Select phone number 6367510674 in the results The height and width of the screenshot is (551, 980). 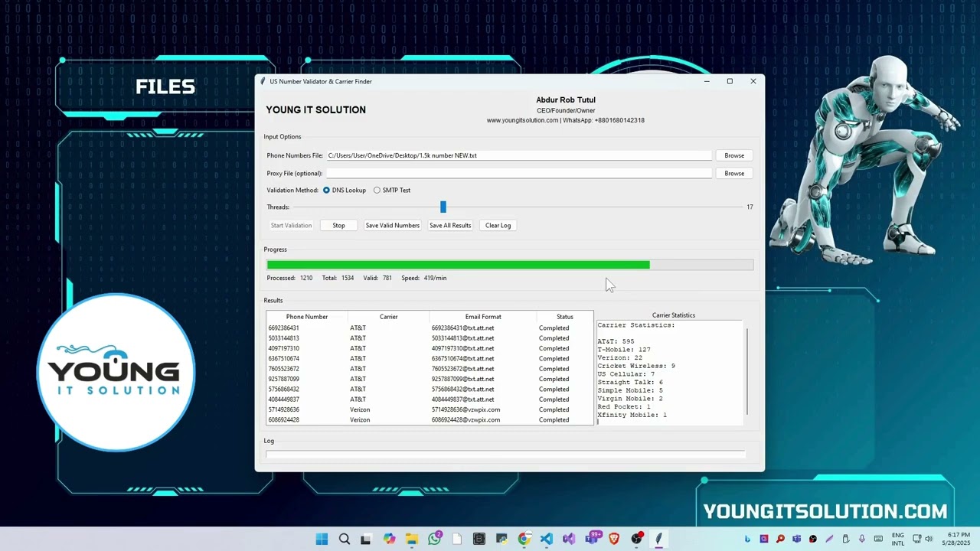pos(283,358)
